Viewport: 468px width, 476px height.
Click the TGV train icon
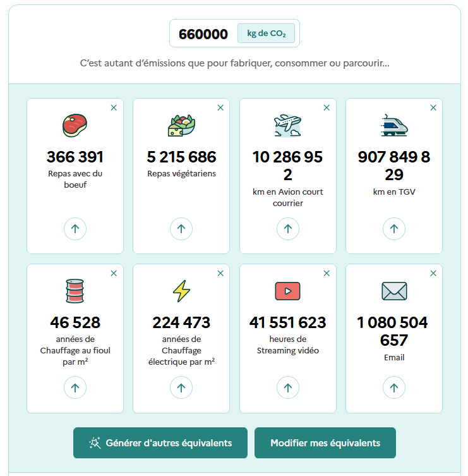point(394,125)
